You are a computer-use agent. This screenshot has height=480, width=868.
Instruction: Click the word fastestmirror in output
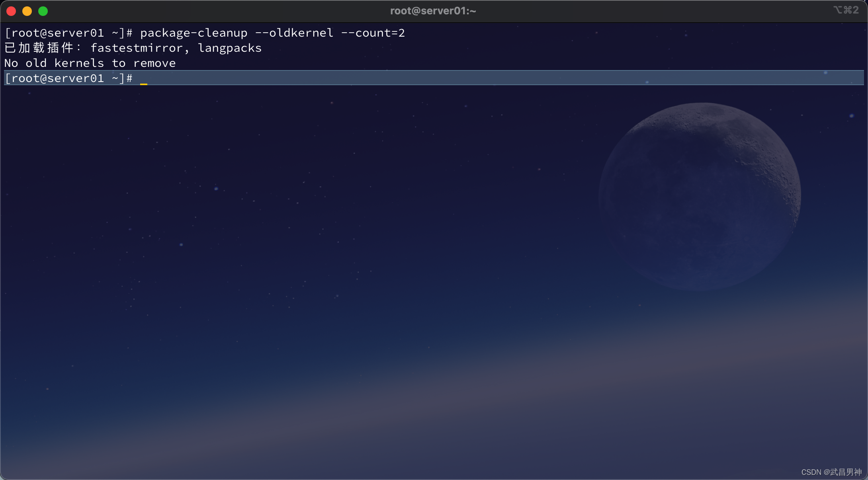(136, 48)
